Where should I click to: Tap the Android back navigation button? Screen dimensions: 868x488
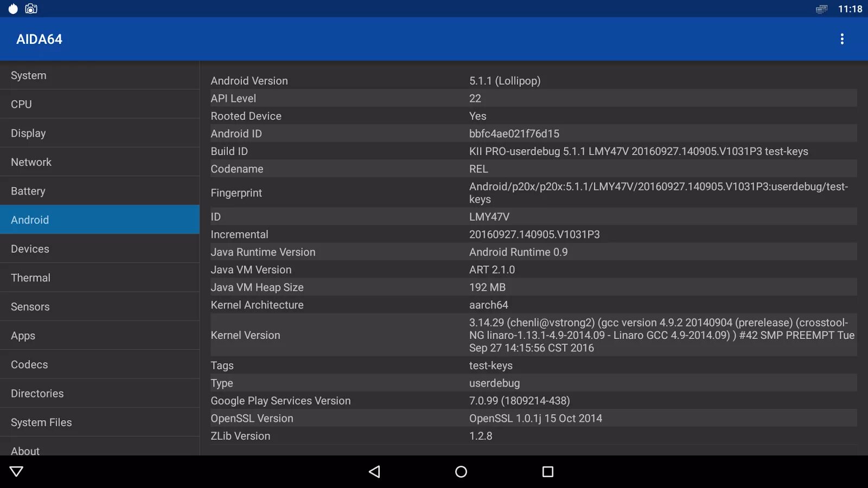(x=374, y=472)
